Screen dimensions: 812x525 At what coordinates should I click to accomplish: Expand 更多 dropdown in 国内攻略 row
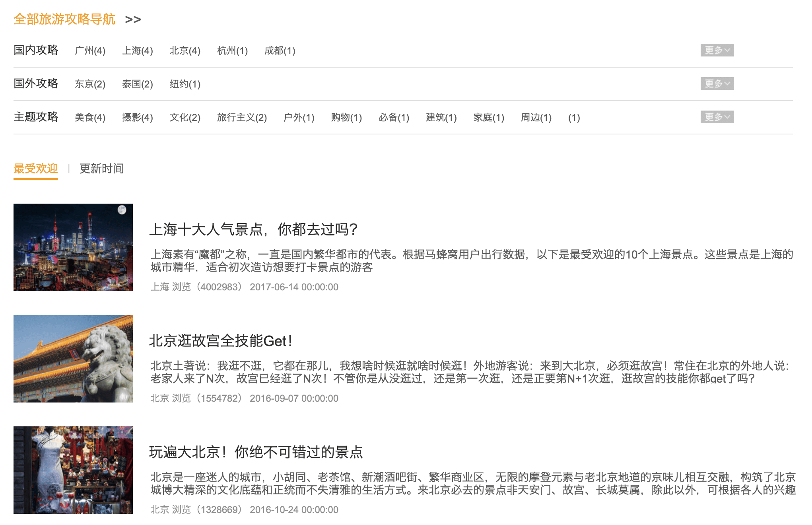(717, 50)
